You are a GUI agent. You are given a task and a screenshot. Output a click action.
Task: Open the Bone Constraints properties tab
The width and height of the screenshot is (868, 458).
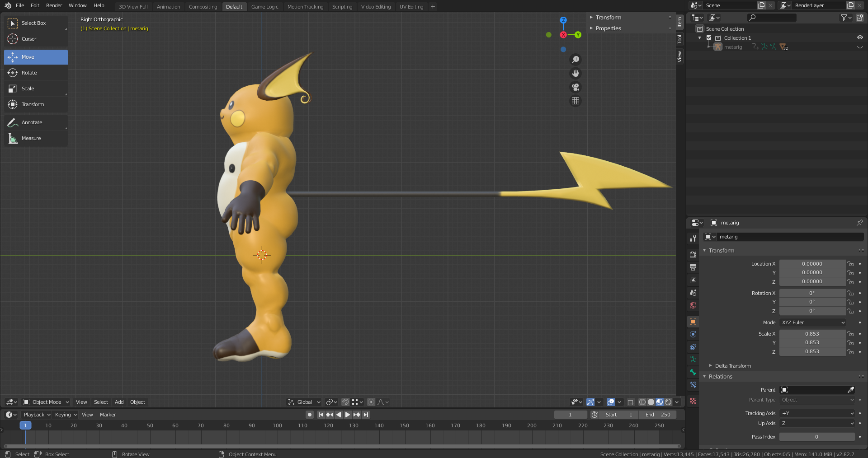693,385
